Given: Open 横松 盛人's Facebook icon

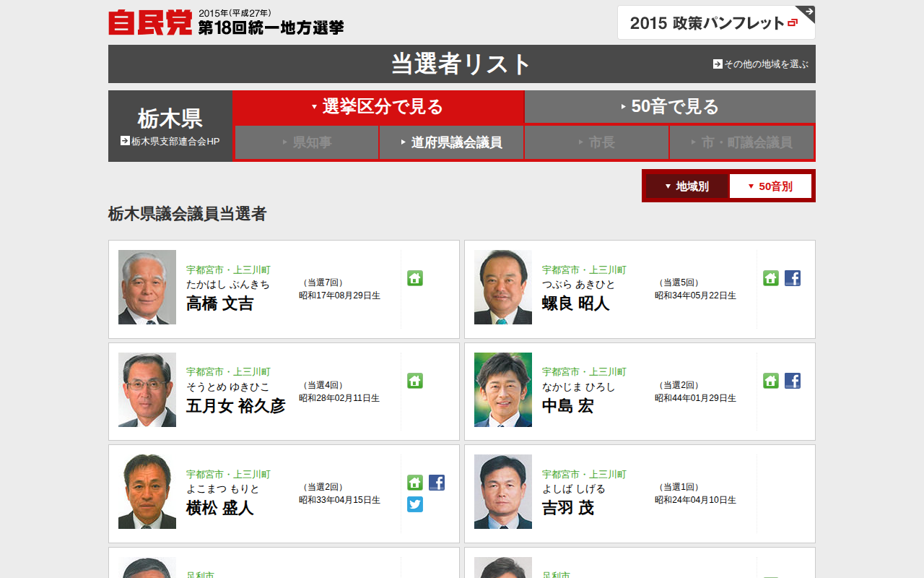Looking at the screenshot, I should point(437,483).
